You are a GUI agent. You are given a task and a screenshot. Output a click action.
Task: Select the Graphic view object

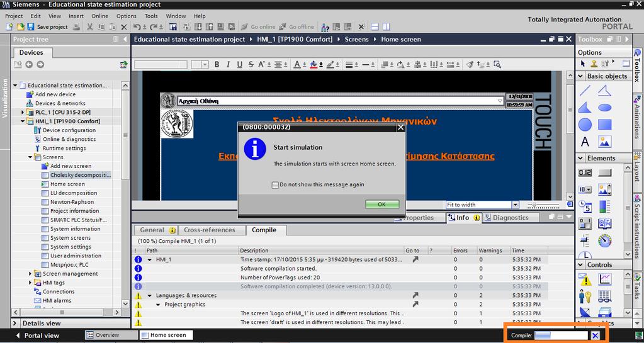(x=604, y=142)
